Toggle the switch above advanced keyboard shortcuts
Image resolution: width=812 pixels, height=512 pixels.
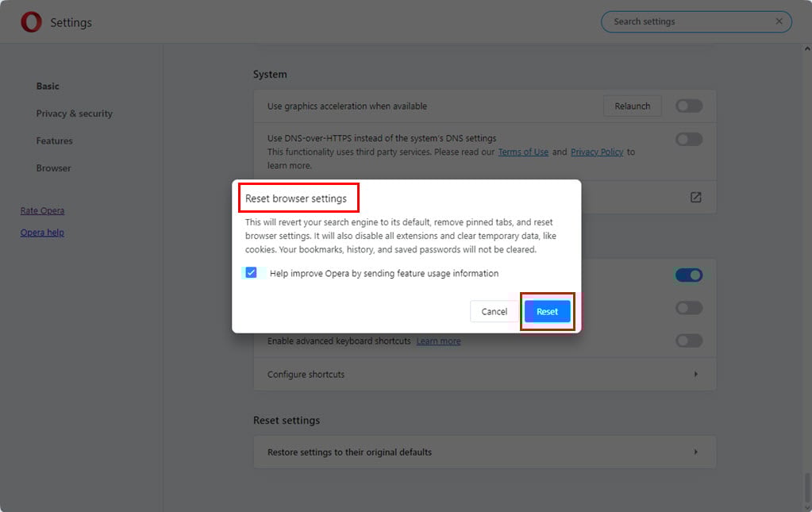[689, 308]
